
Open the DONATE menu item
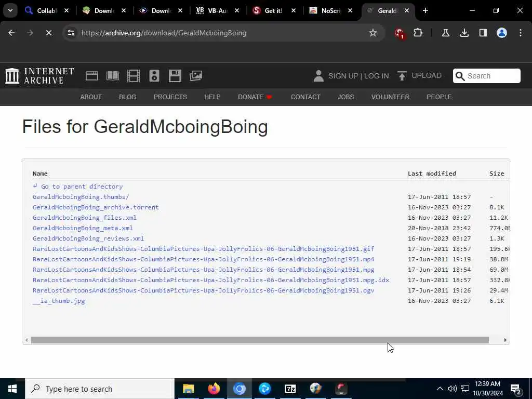255,97
